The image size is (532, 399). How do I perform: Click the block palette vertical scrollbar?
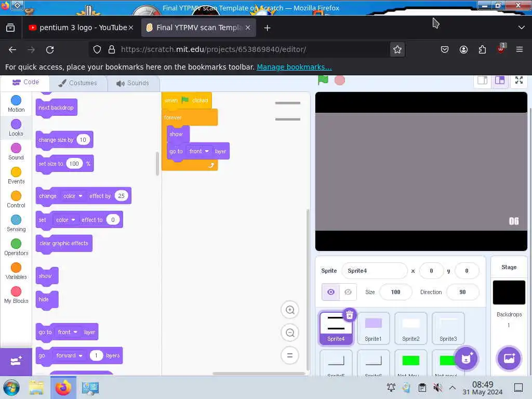pyautogui.click(x=157, y=164)
